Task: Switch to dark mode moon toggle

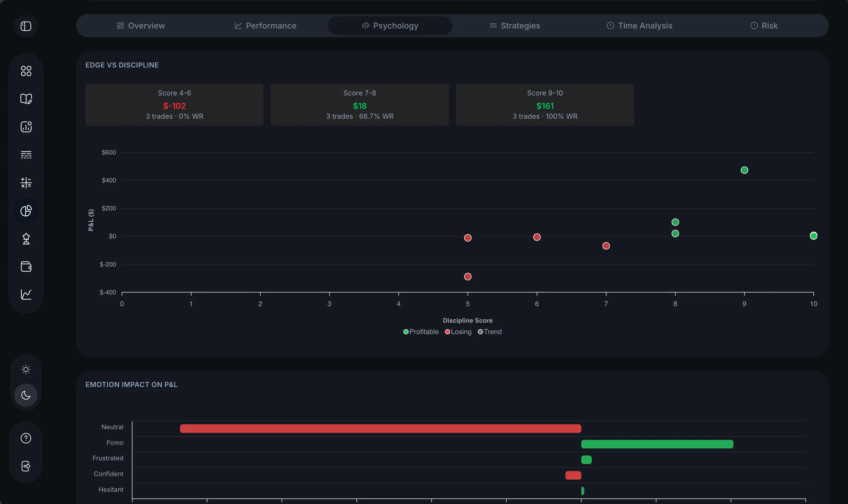Action: click(26, 395)
